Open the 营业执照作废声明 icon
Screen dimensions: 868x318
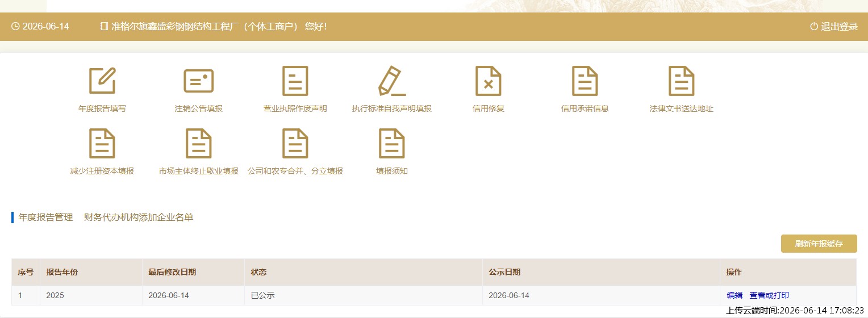click(295, 81)
